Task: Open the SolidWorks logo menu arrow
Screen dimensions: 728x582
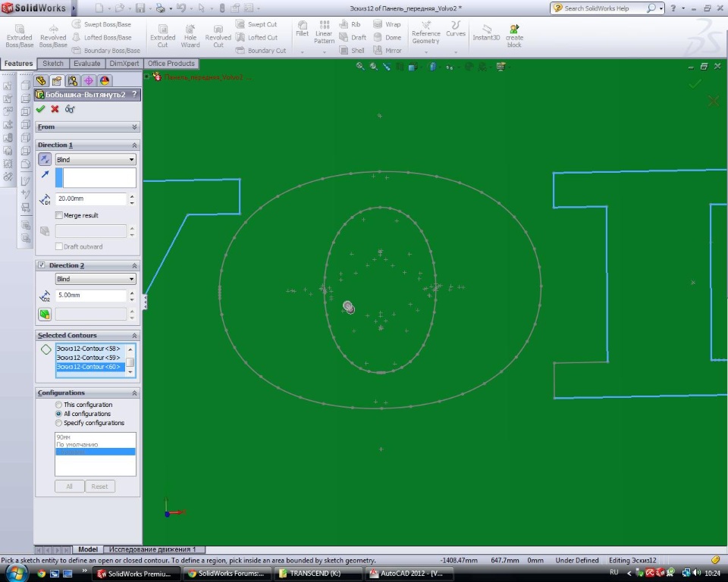Action: coord(74,8)
